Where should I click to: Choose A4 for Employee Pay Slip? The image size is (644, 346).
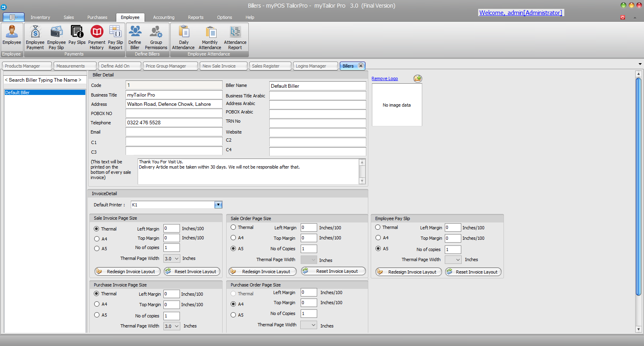click(378, 238)
